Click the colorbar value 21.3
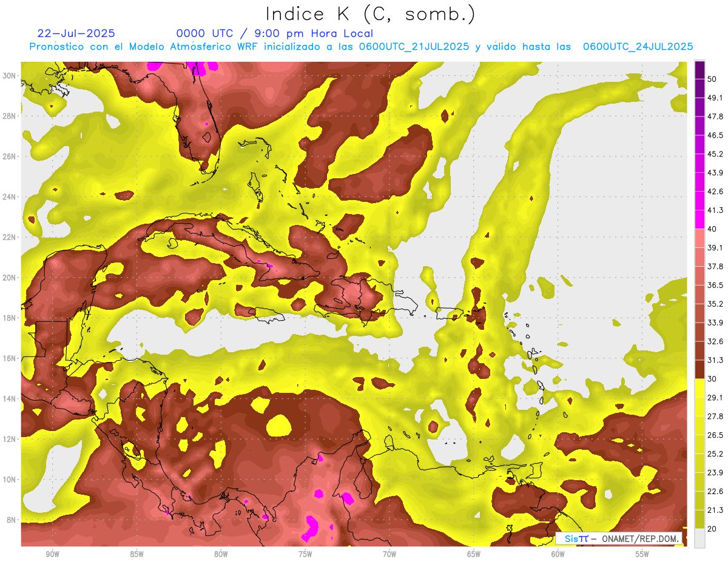This screenshot has height=562, width=728. tap(716, 510)
